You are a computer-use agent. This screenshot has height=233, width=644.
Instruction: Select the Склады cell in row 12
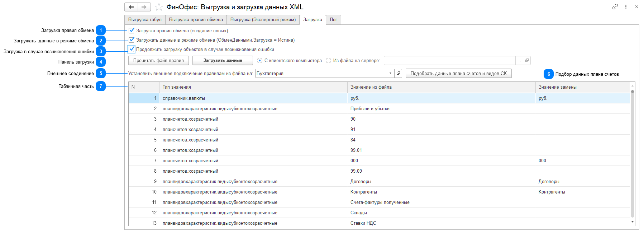[x=441, y=213]
